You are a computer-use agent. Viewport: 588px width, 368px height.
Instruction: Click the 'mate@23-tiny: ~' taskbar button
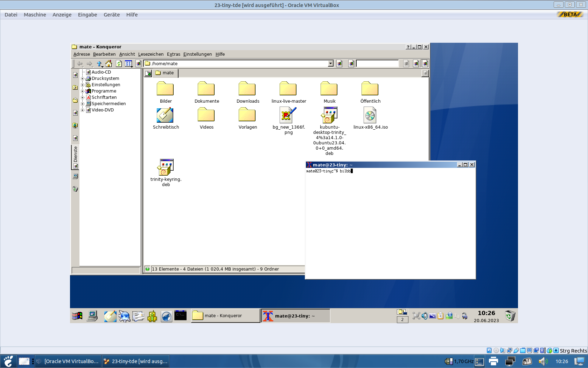point(295,316)
